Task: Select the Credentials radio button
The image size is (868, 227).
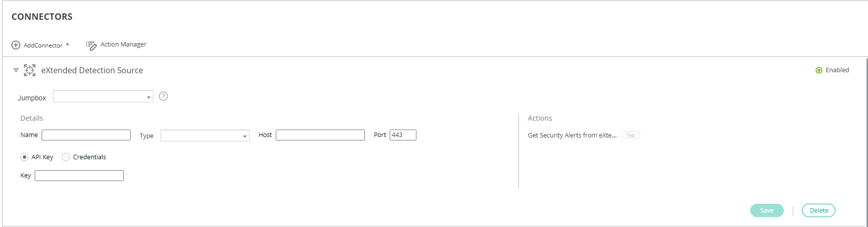Action: 66,157
